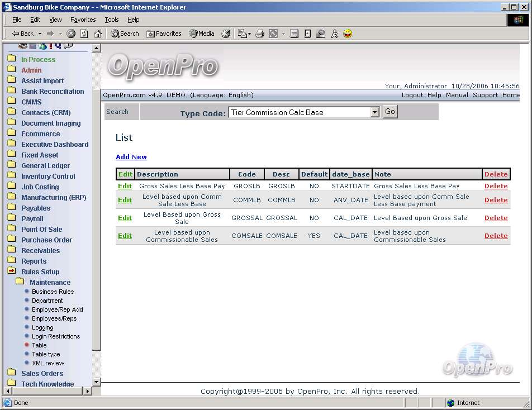
Task: Click the Refresh page icon
Action: pyautogui.click(x=84, y=34)
